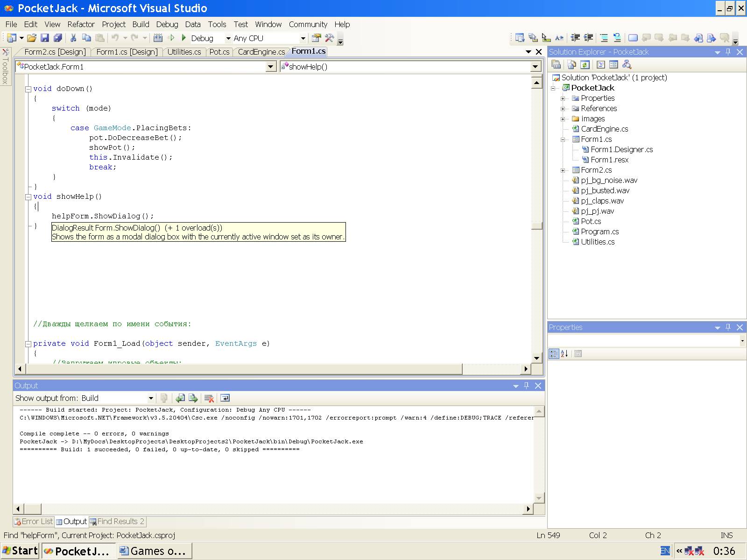Toggle Categorized view in Properties panel
Image resolution: width=747 pixels, height=560 pixels.
click(x=554, y=354)
